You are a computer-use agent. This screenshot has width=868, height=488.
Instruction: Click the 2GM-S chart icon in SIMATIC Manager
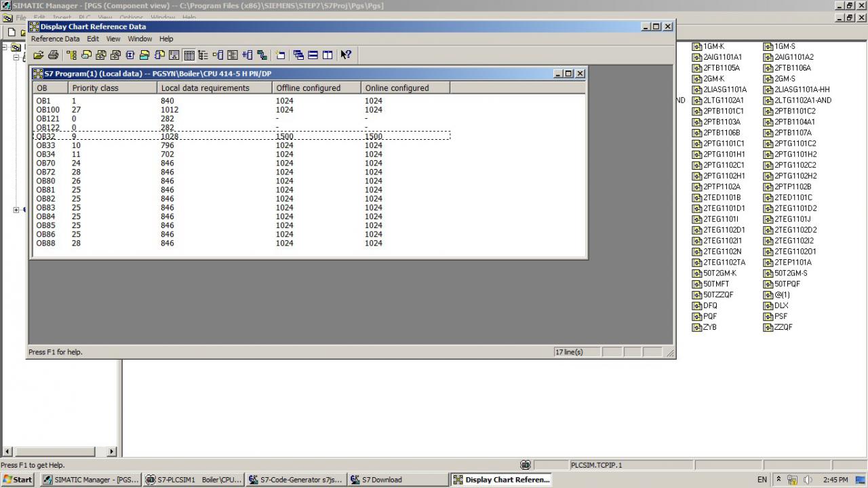[x=768, y=79]
